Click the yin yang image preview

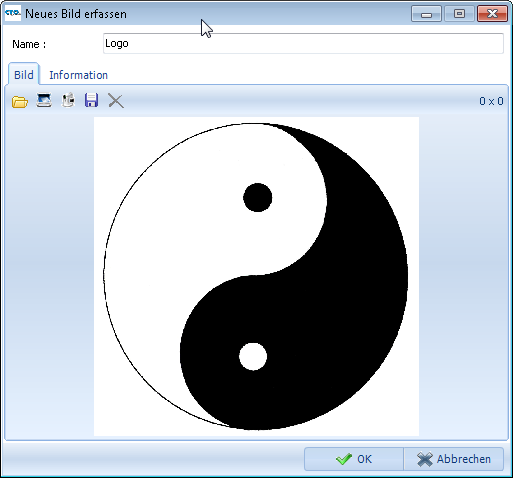tap(256, 276)
